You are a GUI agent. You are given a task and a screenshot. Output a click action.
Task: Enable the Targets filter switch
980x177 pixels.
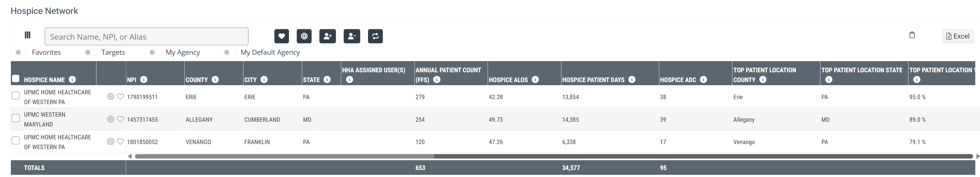pos(91,52)
